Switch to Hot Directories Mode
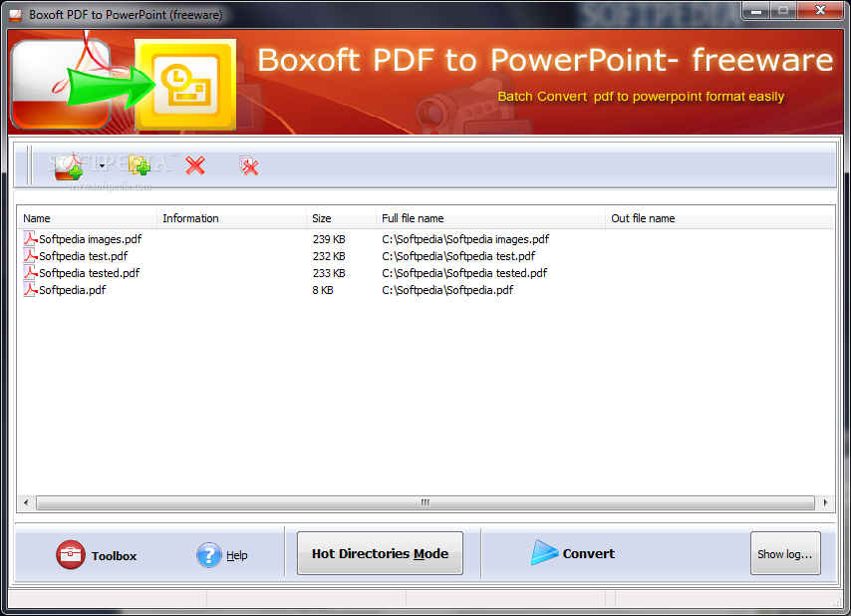 click(x=380, y=553)
